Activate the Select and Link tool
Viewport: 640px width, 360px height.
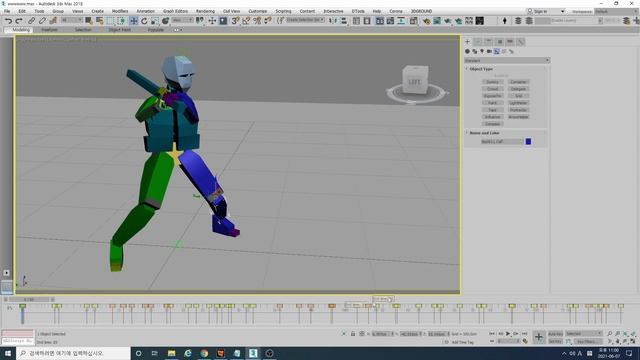pos(31,21)
